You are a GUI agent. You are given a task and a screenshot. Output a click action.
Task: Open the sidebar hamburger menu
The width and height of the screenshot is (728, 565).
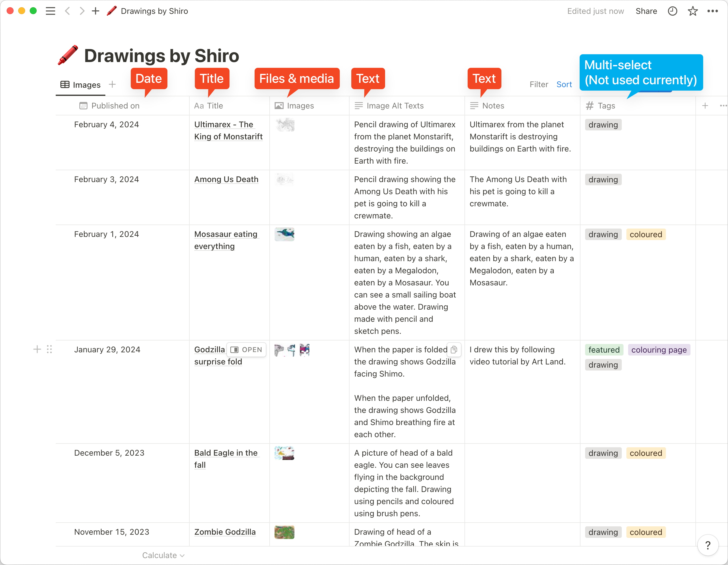[x=50, y=11]
